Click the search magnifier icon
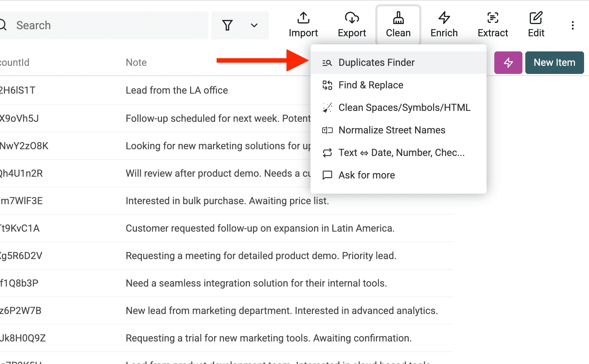The height and width of the screenshot is (364, 589). point(4,25)
